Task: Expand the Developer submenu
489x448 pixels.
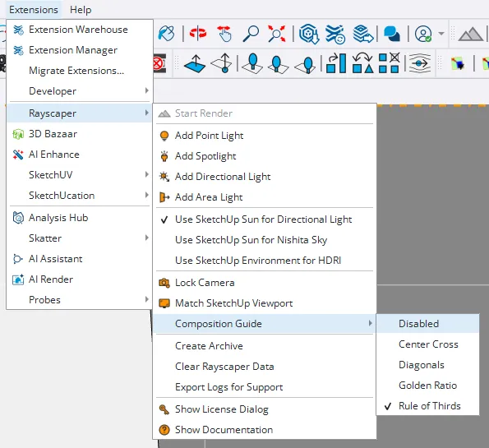Action: (80, 91)
